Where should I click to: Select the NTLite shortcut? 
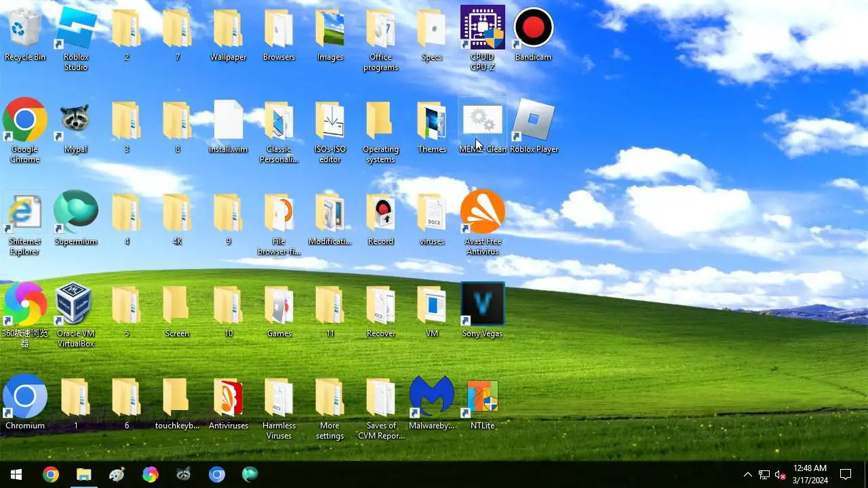tap(482, 403)
